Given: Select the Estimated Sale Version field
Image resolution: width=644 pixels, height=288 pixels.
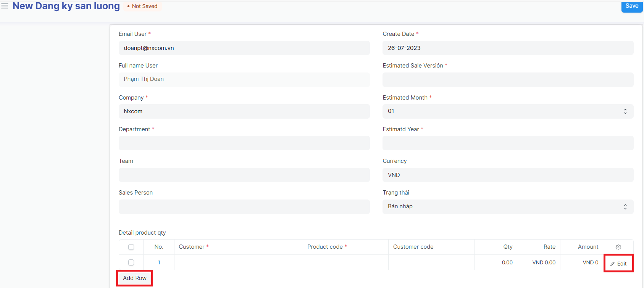Looking at the screenshot, I should pyautogui.click(x=508, y=80).
